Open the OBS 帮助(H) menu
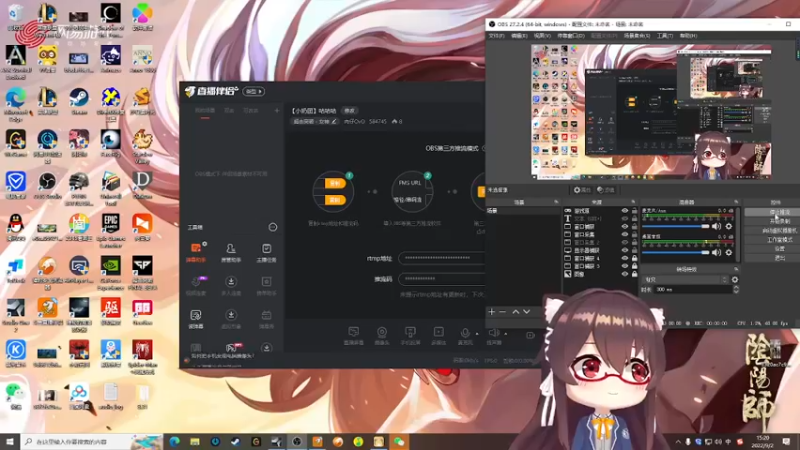Image resolution: width=800 pixels, height=450 pixels. point(688,36)
